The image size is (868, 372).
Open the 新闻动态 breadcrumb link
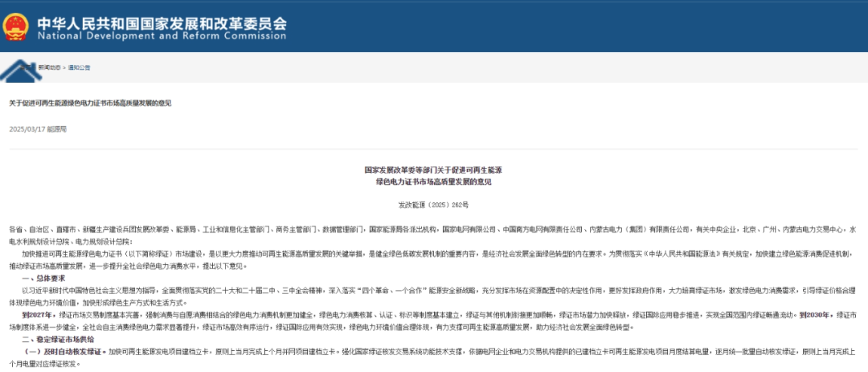49,67
